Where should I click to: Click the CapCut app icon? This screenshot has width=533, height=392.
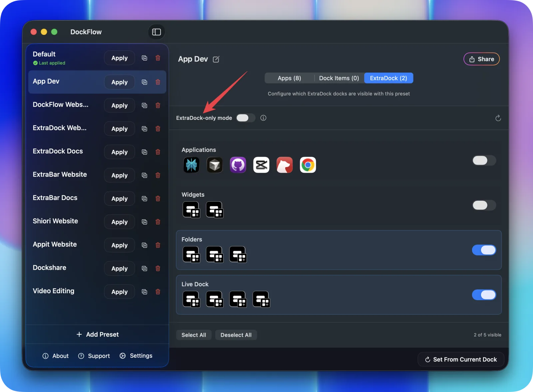coord(261,165)
